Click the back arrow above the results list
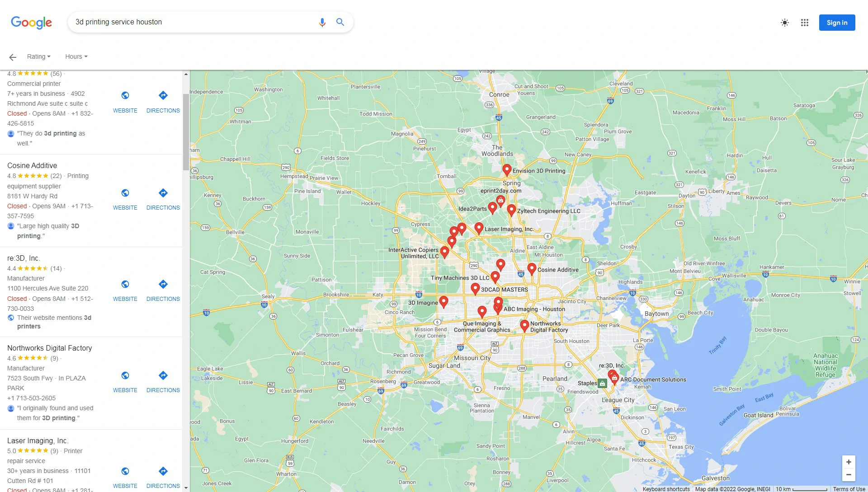 point(12,56)
